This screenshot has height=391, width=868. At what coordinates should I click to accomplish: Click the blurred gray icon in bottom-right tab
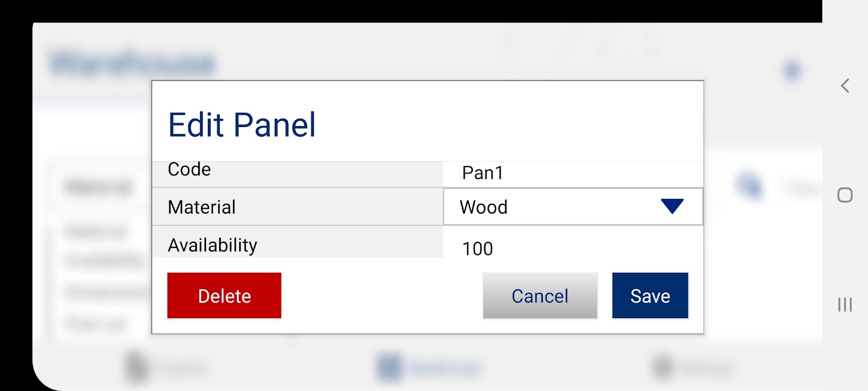tap(663, 368)
